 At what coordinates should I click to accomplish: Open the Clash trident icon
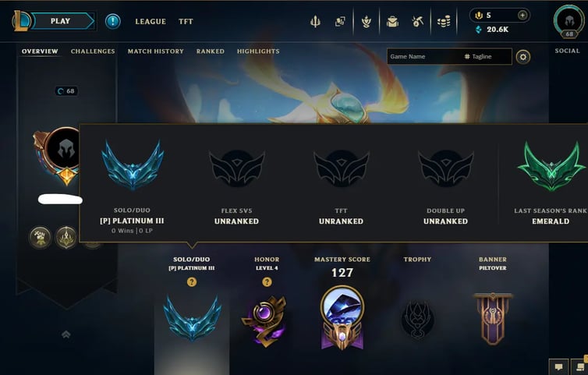click(315, 22)
